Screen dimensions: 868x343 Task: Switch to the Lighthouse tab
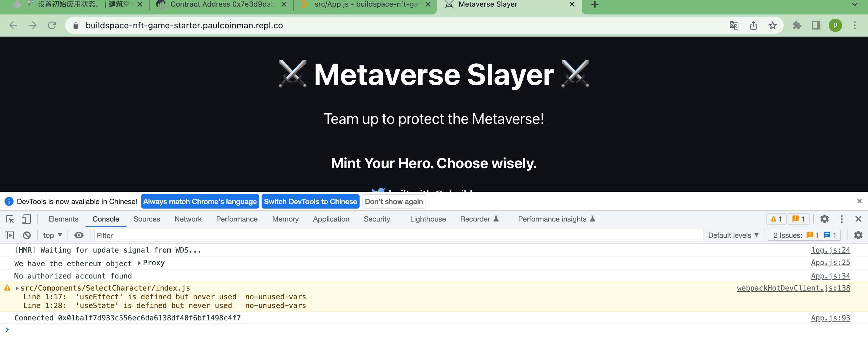pyautogui.click(x=428, y=219)
